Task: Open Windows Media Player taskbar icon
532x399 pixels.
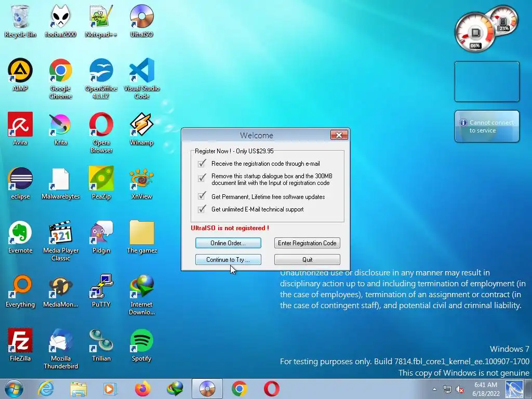Action: 110,389
